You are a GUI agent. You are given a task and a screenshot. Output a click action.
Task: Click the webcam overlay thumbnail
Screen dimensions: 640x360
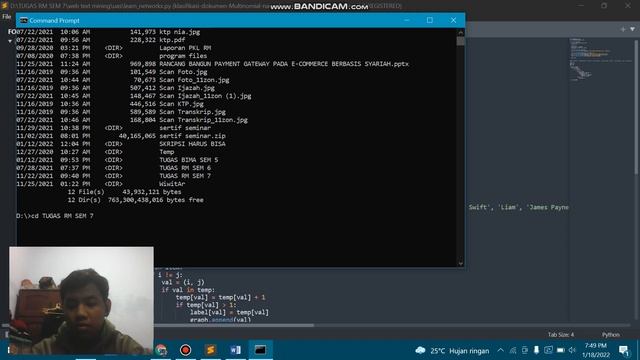[81, 300]
